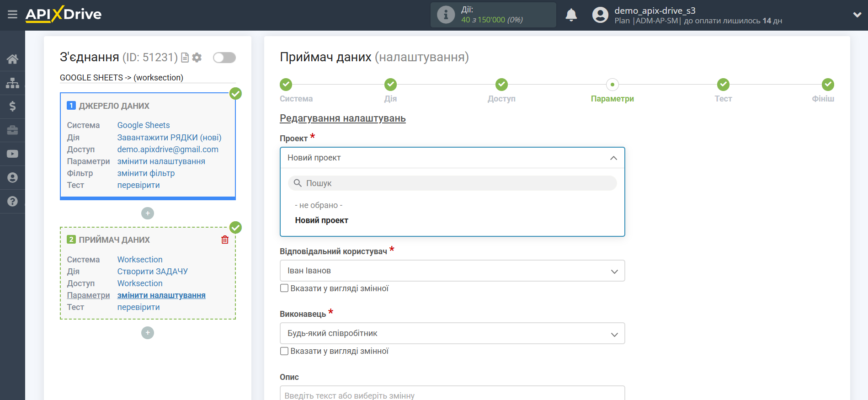
Task: Focus the Пошук search field
Action: pyautogui.click(x=452, y=183)
